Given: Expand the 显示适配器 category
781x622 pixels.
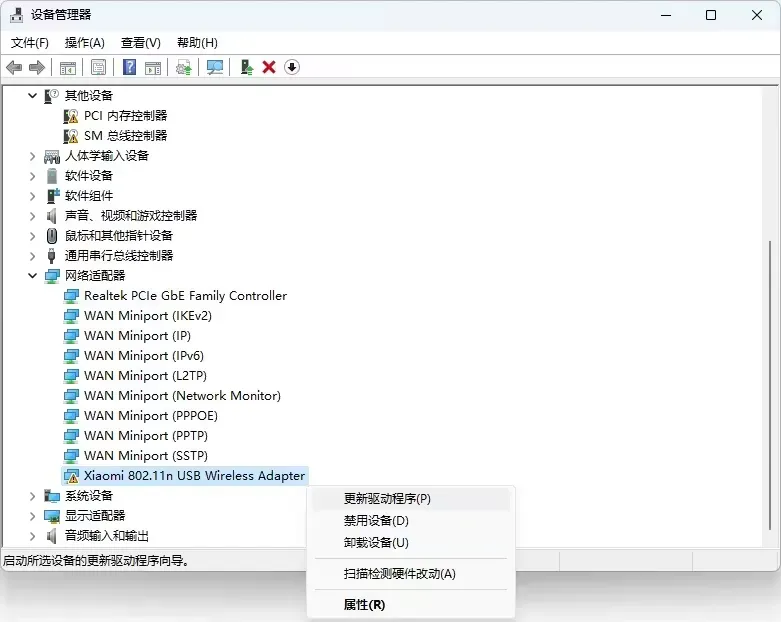Looking at the screenshot, I should tap(32, 516).
